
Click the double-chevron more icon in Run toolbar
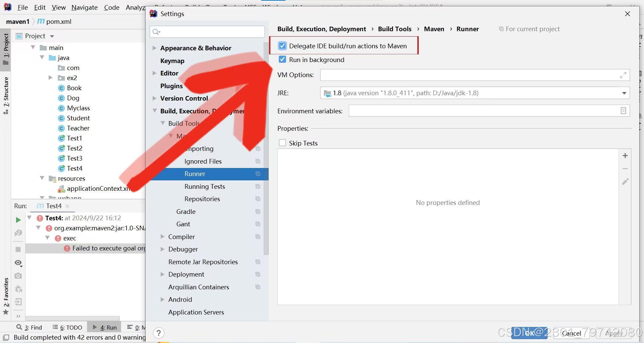click(18, 316)
